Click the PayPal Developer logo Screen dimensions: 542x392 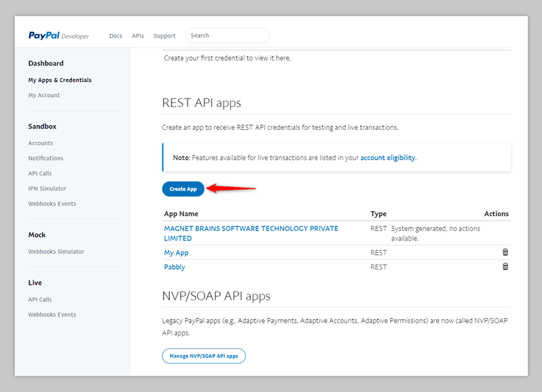(58, 36)
